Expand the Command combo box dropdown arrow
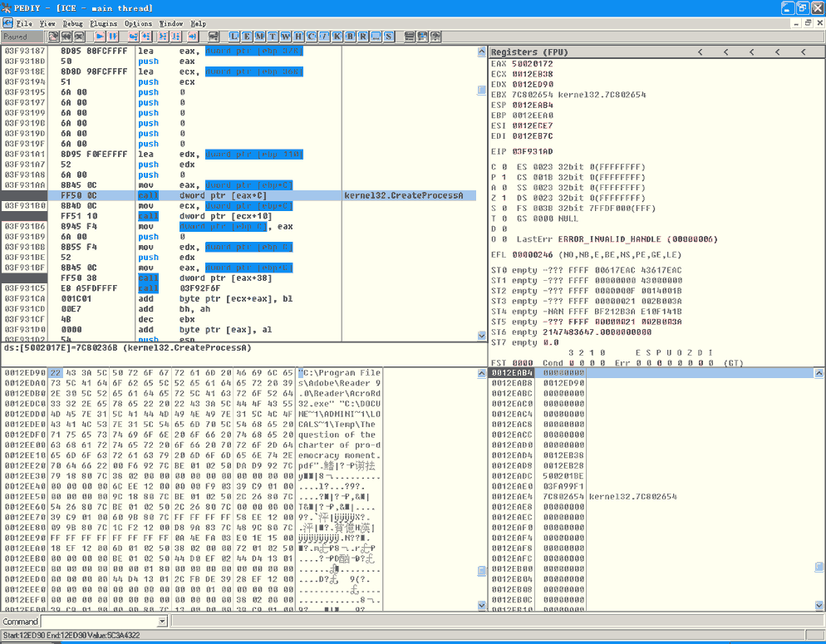 pyautogui.click(x=163, y=622)
